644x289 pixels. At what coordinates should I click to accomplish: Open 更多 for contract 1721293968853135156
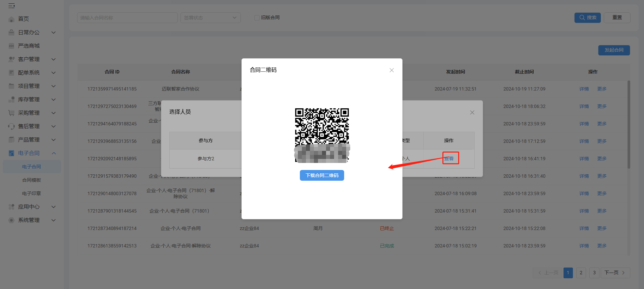[x=602, y=141]
